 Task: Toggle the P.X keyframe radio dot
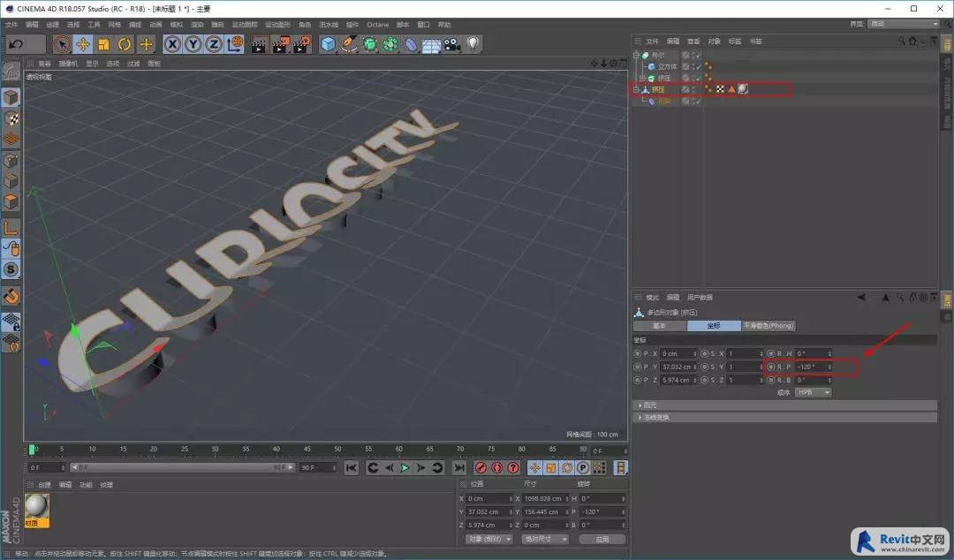(637, 353)
